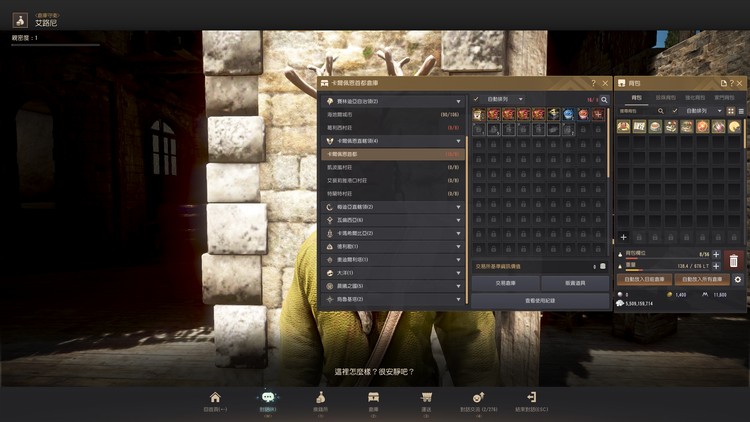Open inventory settings gear icon
The width and height of the screenshot is (750, 422).
pos(738,280)
